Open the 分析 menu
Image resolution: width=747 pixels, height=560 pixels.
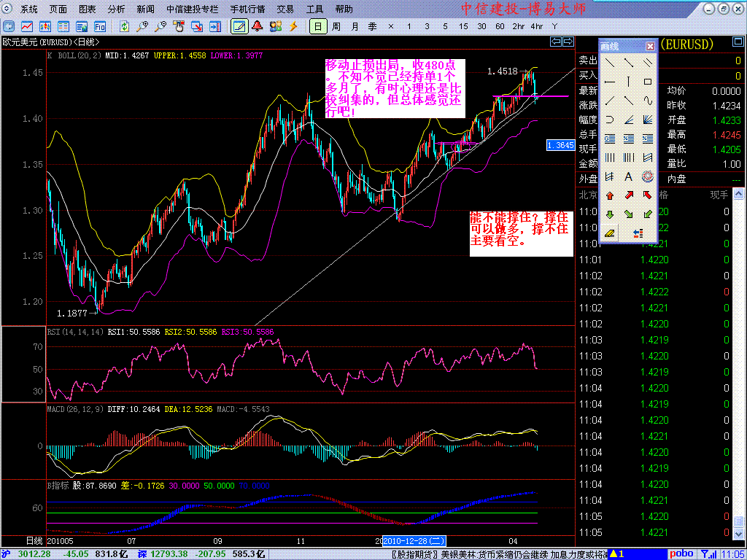(116, 9)
